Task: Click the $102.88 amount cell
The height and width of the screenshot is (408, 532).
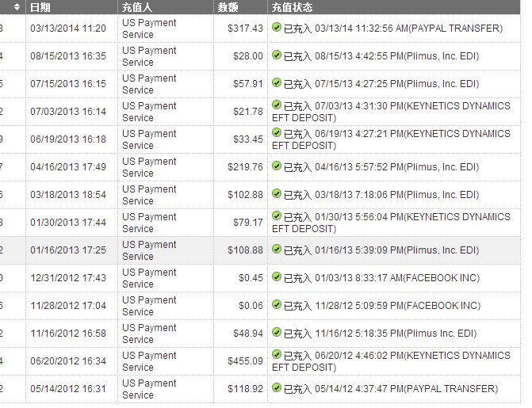Action: 245,195
